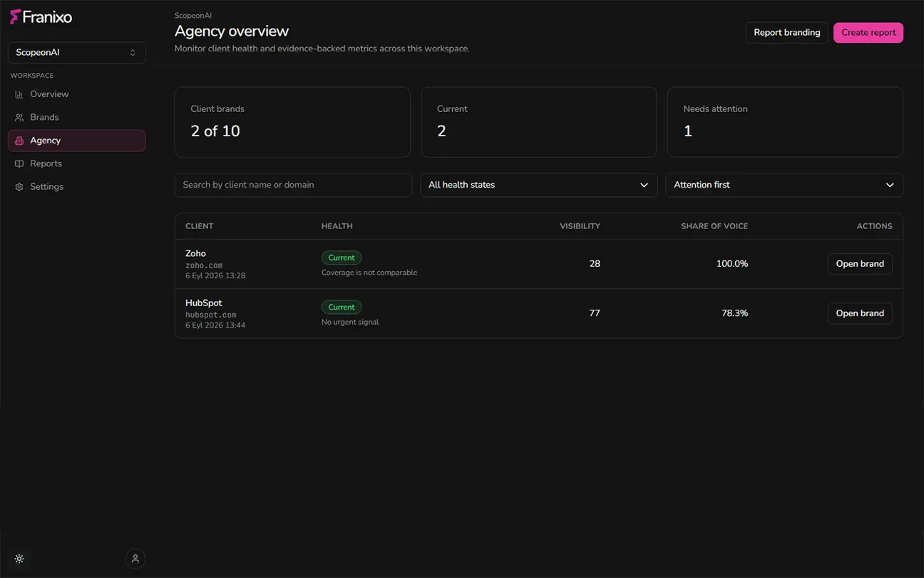The height and width of the screenshot is (578, 924).
Task: Click the ACTIONS column header
Action: (874, 226)
